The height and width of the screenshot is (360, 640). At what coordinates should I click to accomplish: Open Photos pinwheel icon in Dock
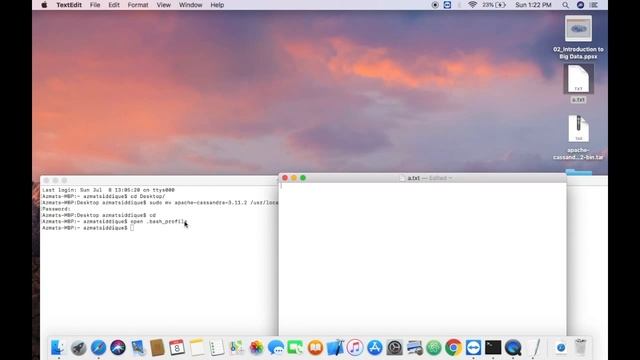[x=256, y=348]
